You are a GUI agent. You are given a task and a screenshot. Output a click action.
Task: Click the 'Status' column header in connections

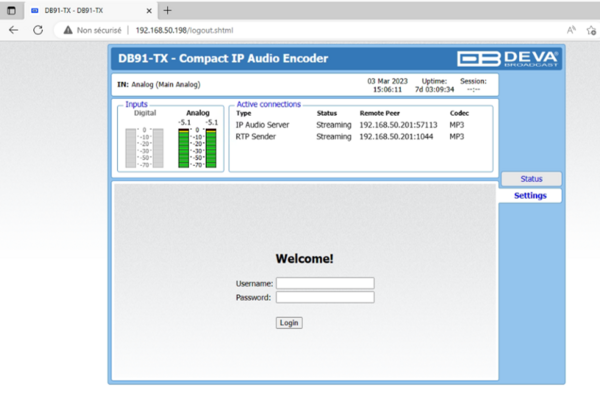pyautogui.click(x=327, y=113)
